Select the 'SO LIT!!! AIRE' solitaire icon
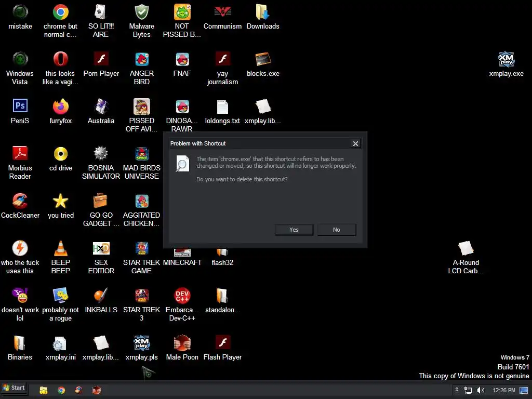The width and height of the screenshot is (532, 399). pos(101,21)
